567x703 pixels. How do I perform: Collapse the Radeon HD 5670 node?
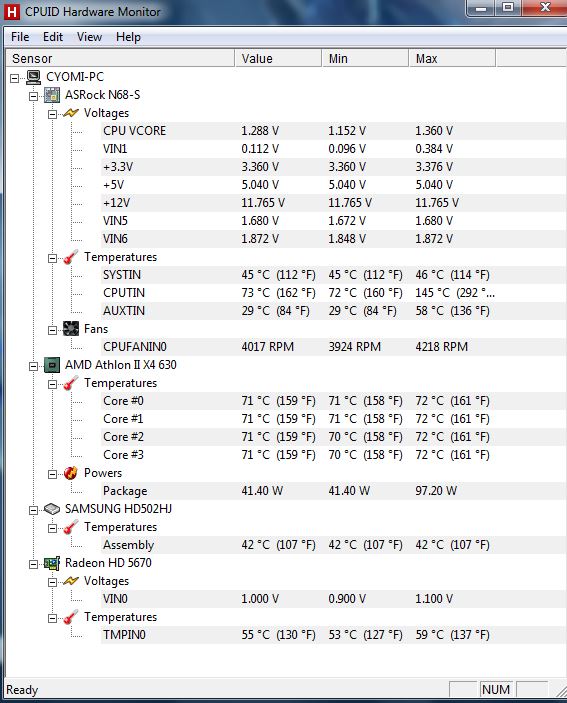[x=34, y=564]
